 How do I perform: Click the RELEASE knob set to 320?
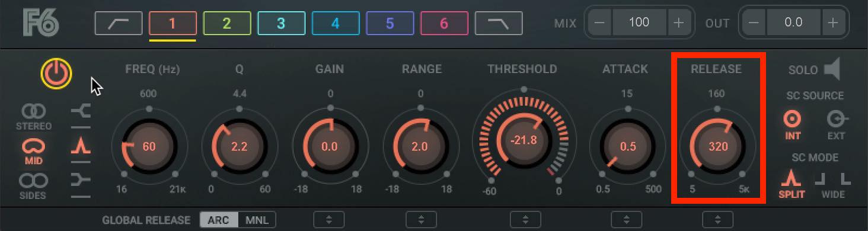[718, 146]
